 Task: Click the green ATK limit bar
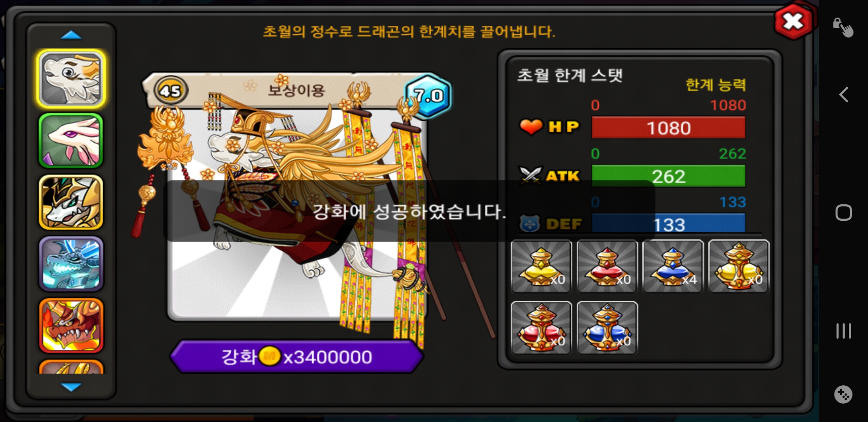tap(668, 176)
